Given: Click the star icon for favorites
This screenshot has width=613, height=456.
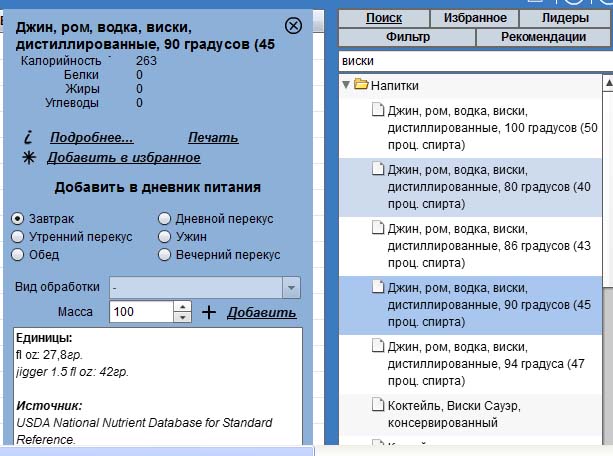Looking at the screenshot, I should [29, 158].
